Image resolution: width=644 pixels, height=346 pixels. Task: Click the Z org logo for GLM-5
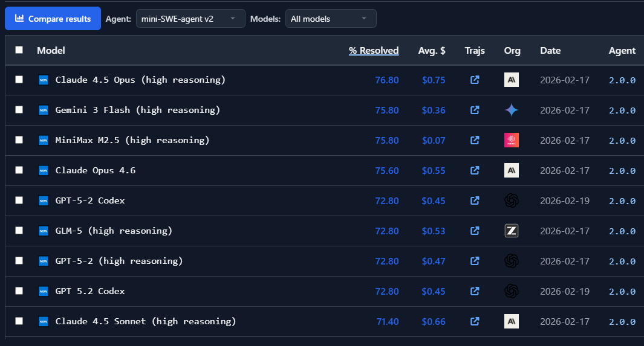click(x=512, y=231)
